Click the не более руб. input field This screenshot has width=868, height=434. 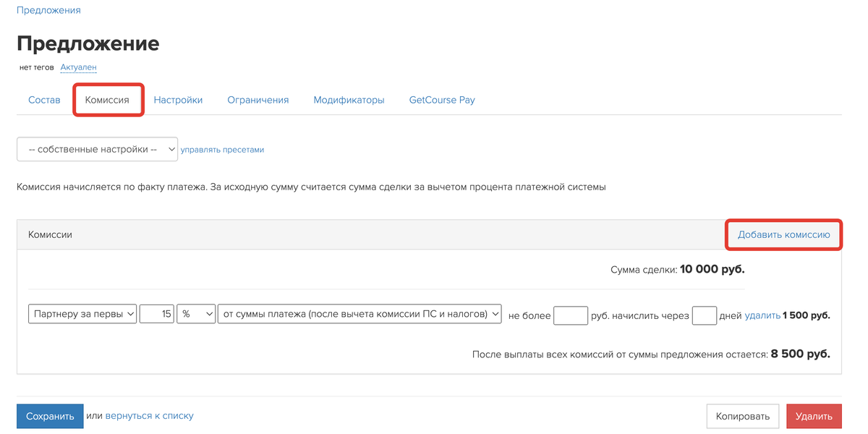[x=571, y=315]
